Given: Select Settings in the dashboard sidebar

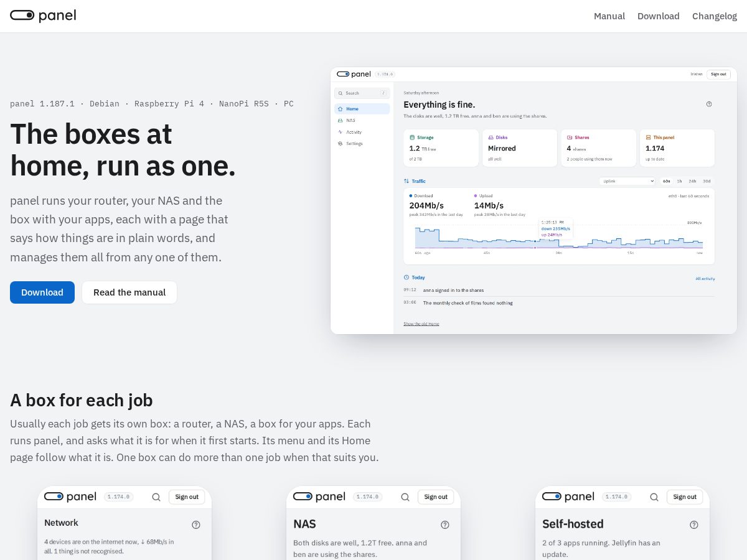Looking at the screenshot, I should tap(362, 144).
